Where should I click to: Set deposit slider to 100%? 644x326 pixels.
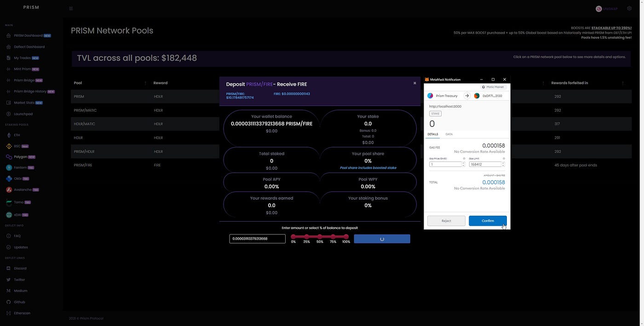coord(346,236)
